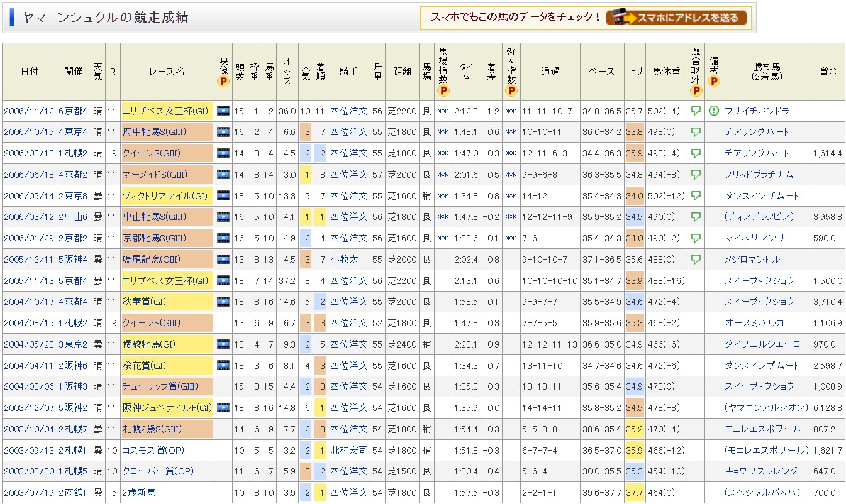Open the 桜花賞 race video icon
The height and width of the screenshot is (504, 846).
tap(223, 365)
